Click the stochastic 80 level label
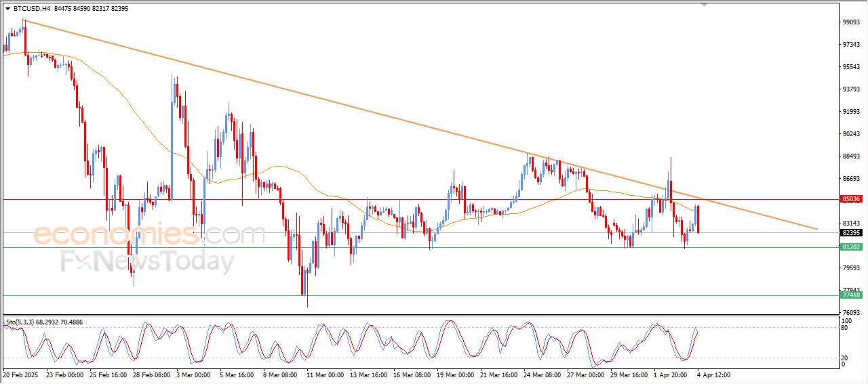Screen dimensions: 868x384 [845, 328]
